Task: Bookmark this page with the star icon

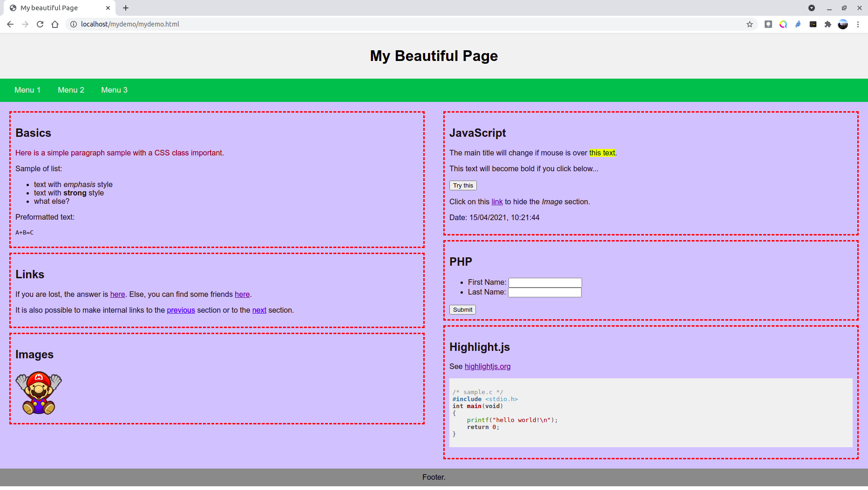Action: click(x=750, y=24)
